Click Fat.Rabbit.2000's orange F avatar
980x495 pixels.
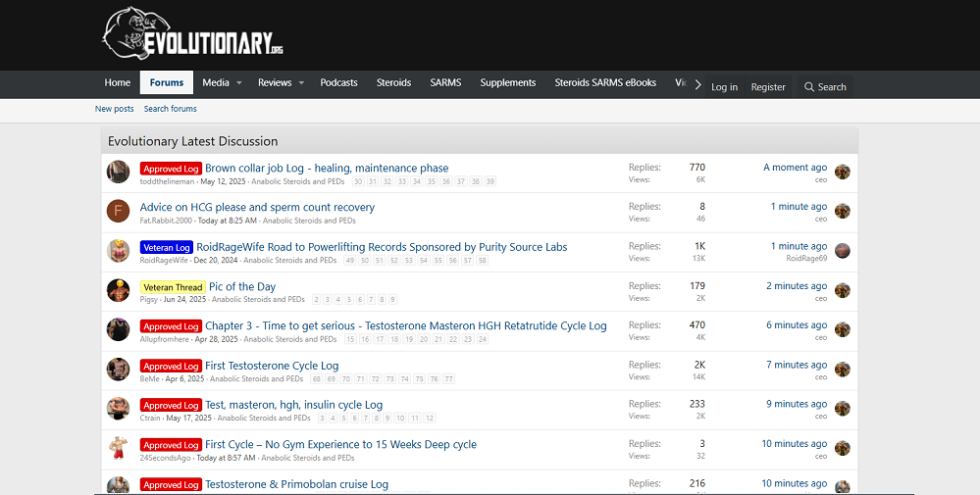pos(118,211)
